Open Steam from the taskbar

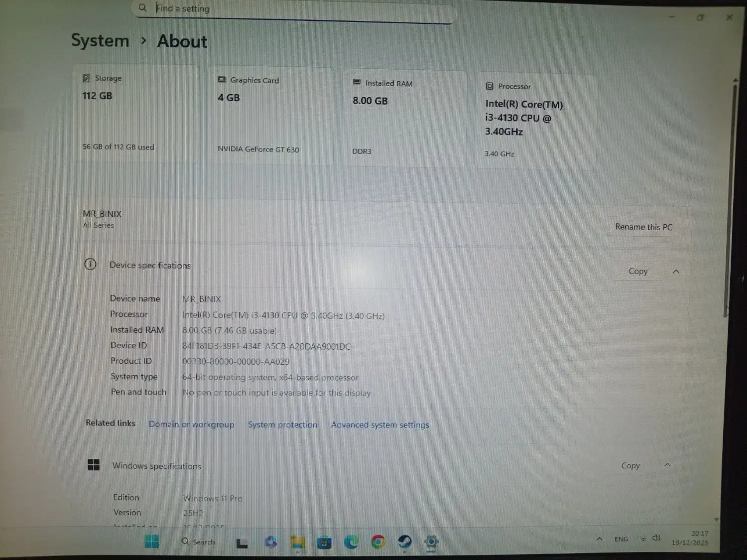coord(405,542)
